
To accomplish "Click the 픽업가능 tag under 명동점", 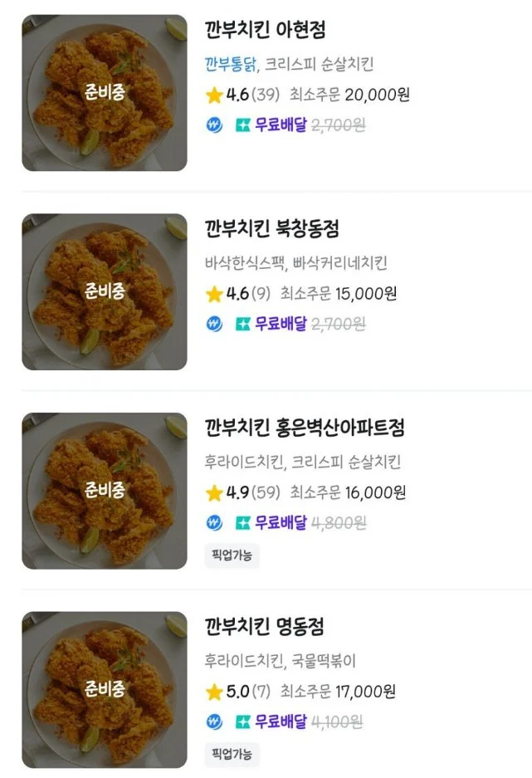I will point(232,754).
